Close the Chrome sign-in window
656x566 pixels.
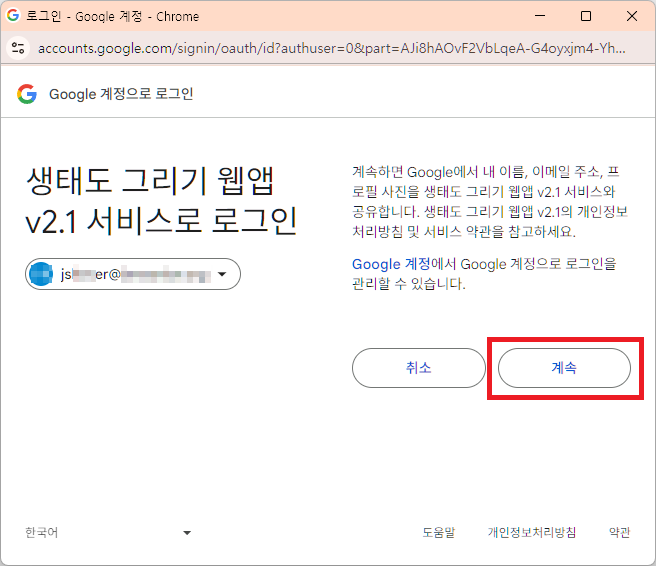click(632, 16)
